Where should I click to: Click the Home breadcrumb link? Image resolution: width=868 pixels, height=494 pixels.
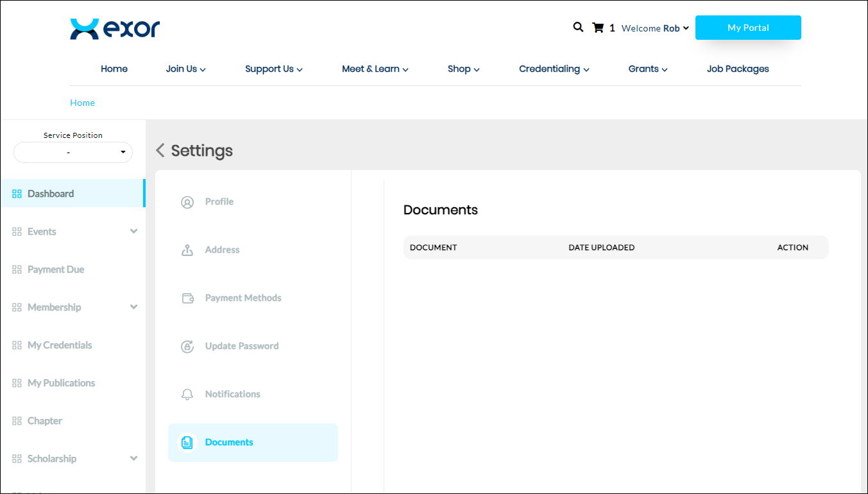(x=82, y=103)
